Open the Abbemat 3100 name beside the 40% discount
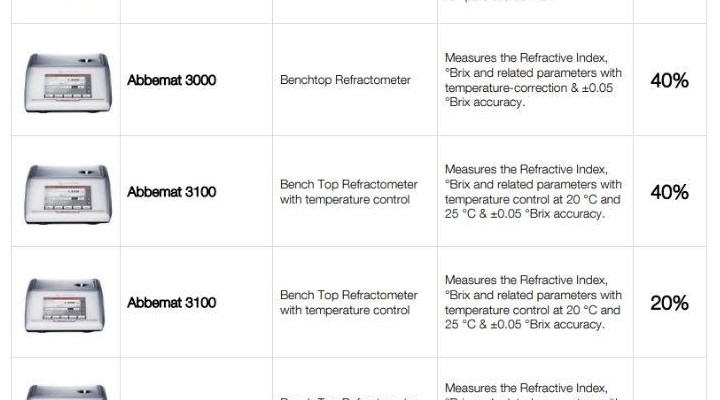The image size is (720, 400). coord(171,192)
